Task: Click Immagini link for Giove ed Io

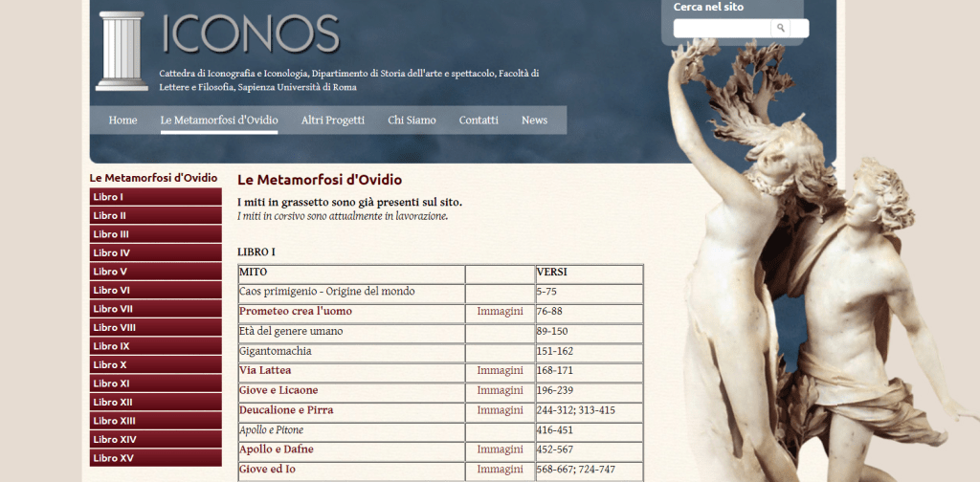Action: [x=500, y=470]
